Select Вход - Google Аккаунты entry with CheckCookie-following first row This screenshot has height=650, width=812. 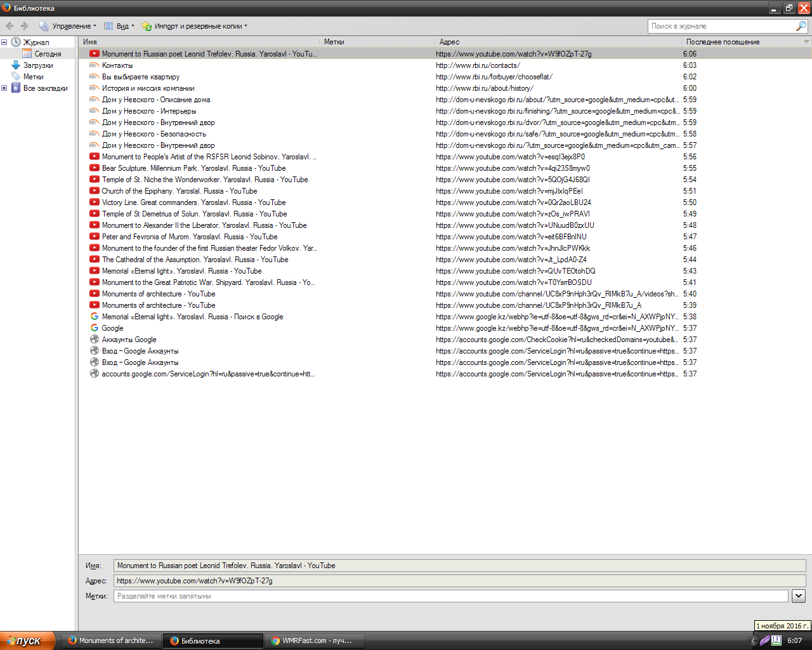point(445,351)
